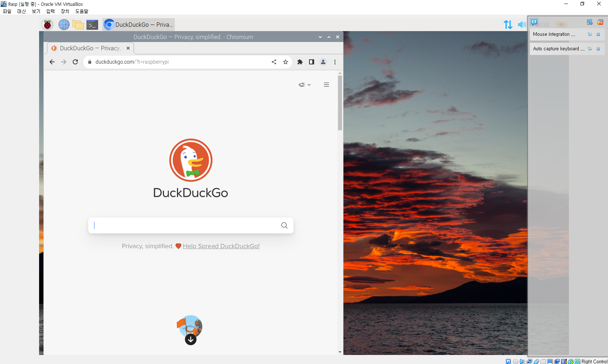Click the volume speaker tray icon

click(522, 25)
